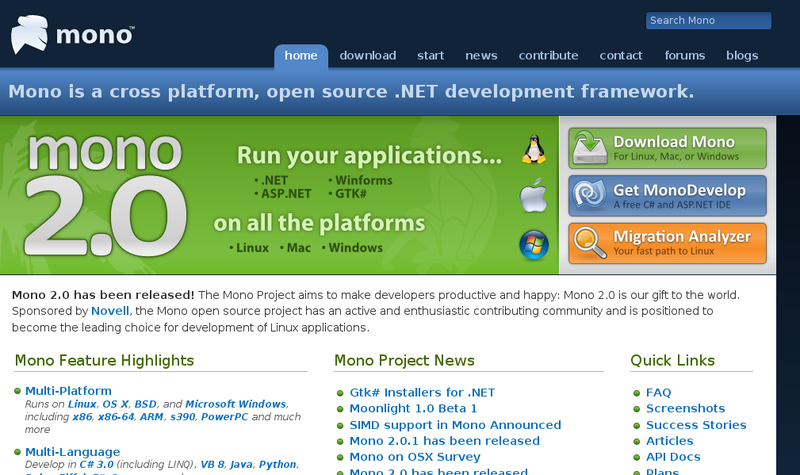800x475 pixels.
Task: Click the 'Mono 2.0 has been released!' bold text
Action: pos(103,295)
